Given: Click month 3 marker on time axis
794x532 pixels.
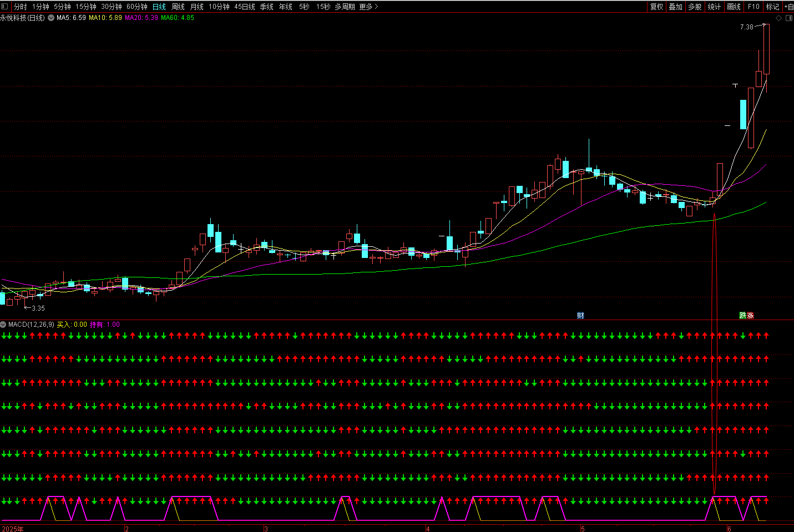Looking at the screenshot, I should [266, 529].
